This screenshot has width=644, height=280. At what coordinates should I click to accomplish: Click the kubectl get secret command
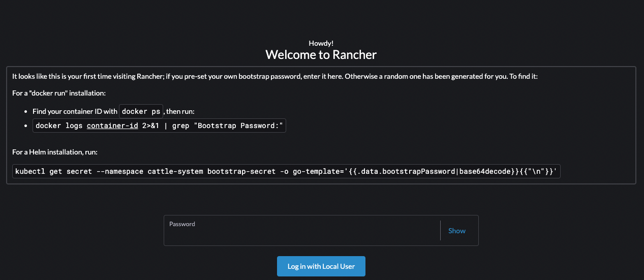pos(287,171)
